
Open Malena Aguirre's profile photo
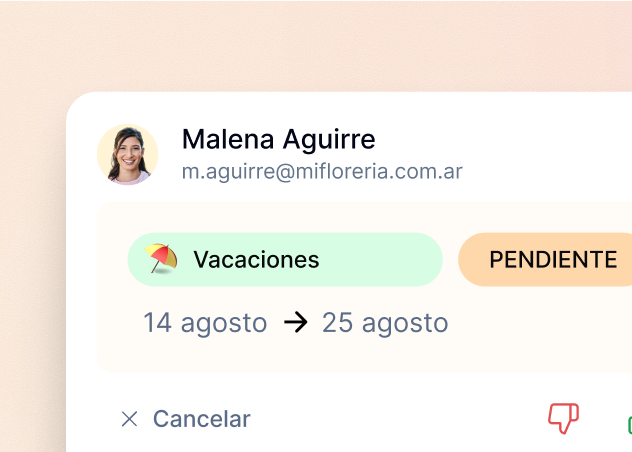pos(127,154)
